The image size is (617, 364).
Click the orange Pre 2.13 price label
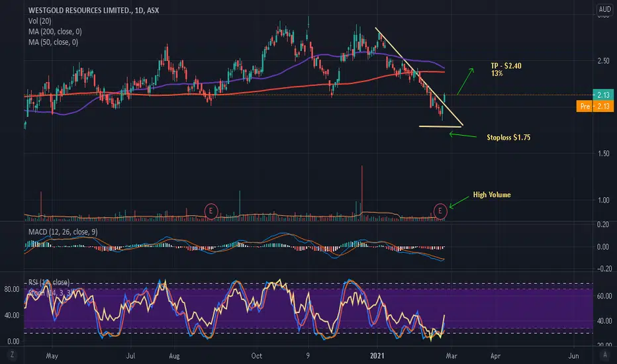point(594,107)
